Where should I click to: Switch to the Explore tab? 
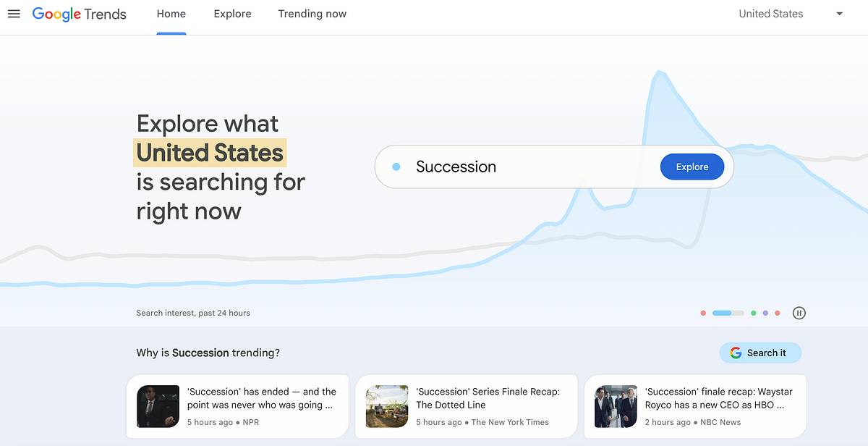(x=233, y=14)
